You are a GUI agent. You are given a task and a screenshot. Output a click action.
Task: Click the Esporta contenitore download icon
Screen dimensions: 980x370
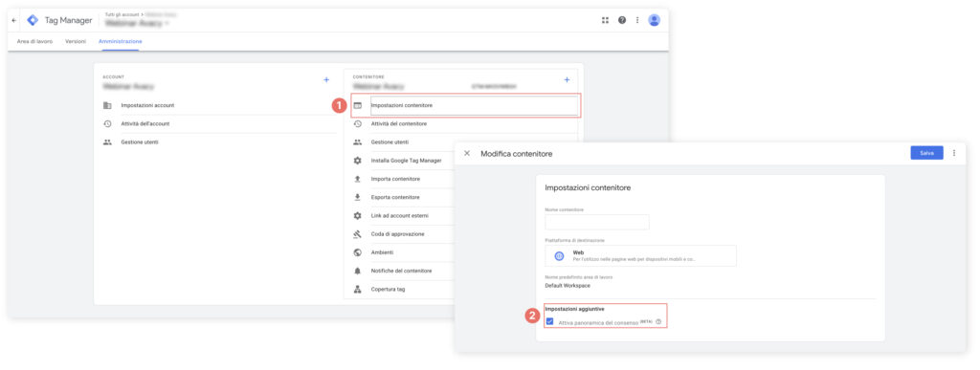click(358, 197)
